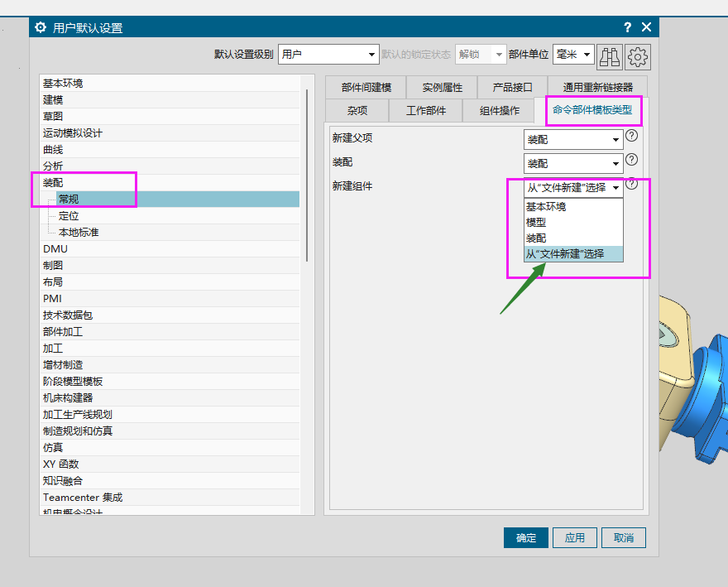Click the category tree vertical scrollbar

pos(307,176)
